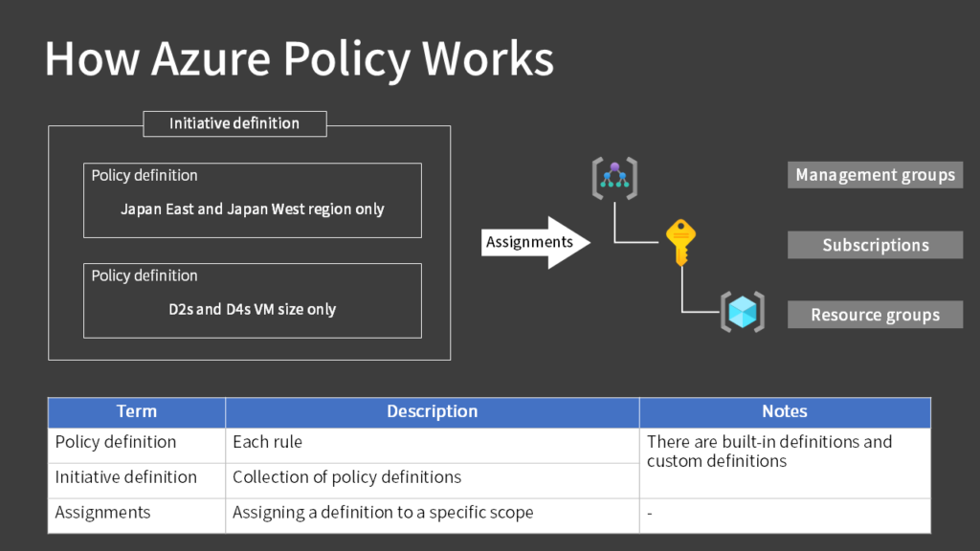
Task: Click the management groups hierarchy icon
Action: (x=613, y=176)
